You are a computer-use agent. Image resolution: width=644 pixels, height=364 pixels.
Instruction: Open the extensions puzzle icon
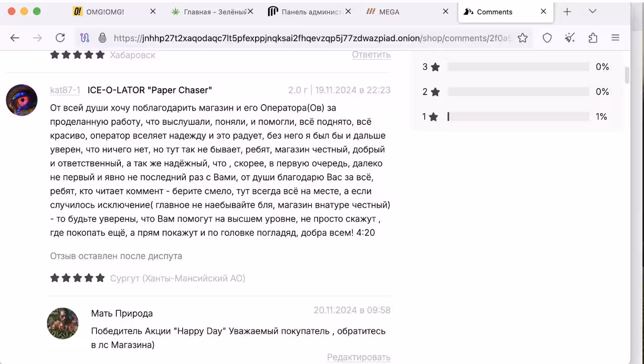click(593, 38)
